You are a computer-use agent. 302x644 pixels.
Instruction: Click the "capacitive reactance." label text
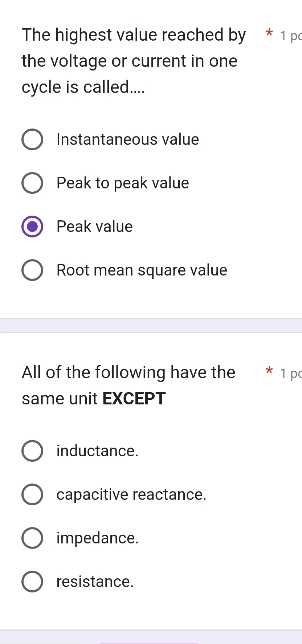pos(131,494)
